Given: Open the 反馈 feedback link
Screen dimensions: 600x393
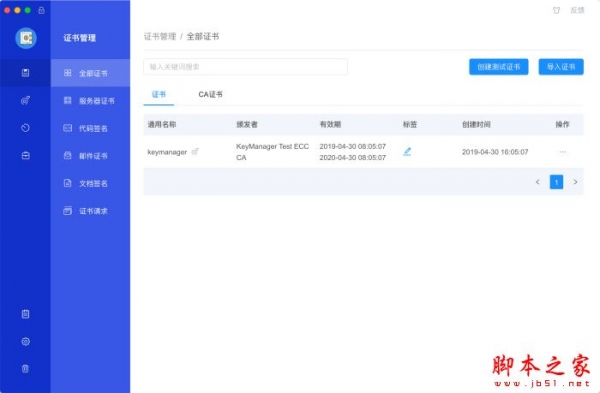Looking at the screenshot, I should 577,10.
